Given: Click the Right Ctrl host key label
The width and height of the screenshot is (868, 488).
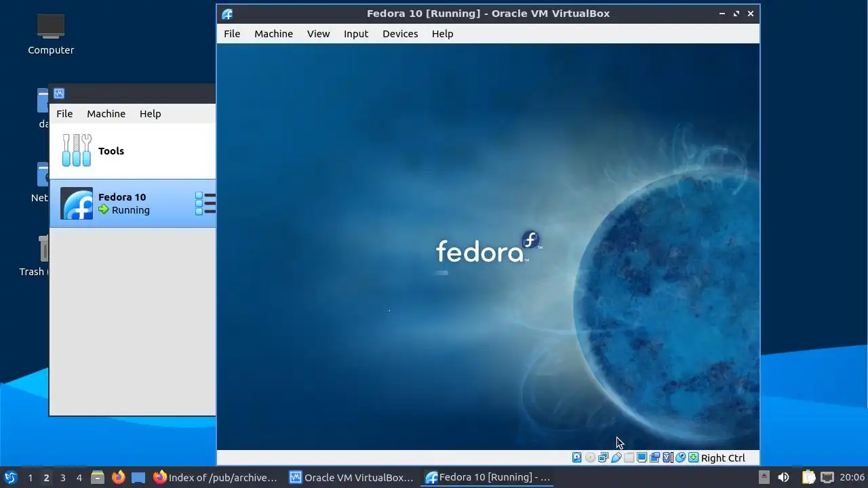Looking at the screenshot, I should click(723, 458).
